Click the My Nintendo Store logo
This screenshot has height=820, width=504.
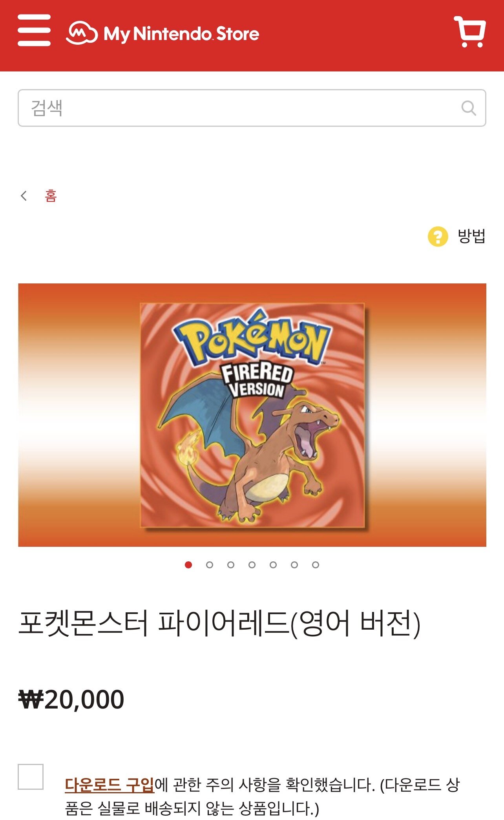(163, 33)
